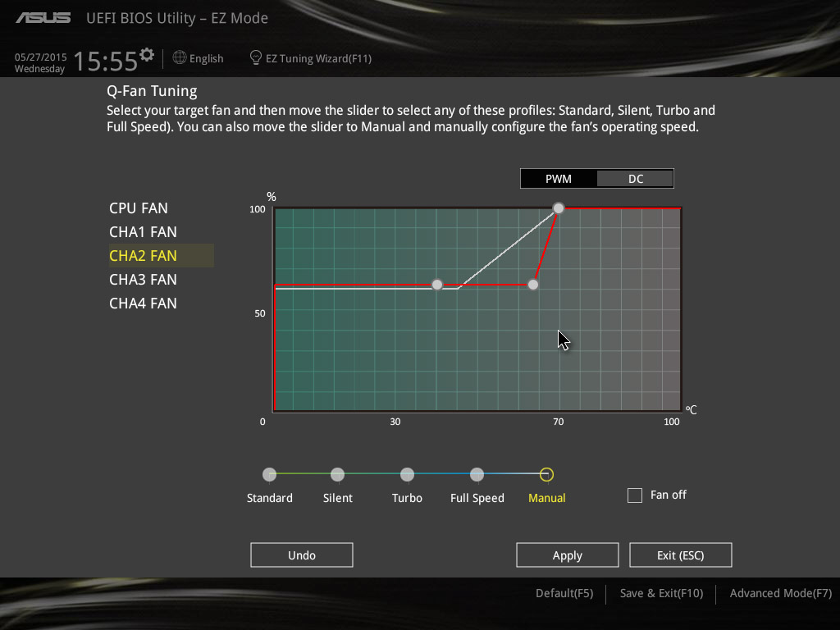
Task: Click the Turbo profile label
Action: [407, 498]
